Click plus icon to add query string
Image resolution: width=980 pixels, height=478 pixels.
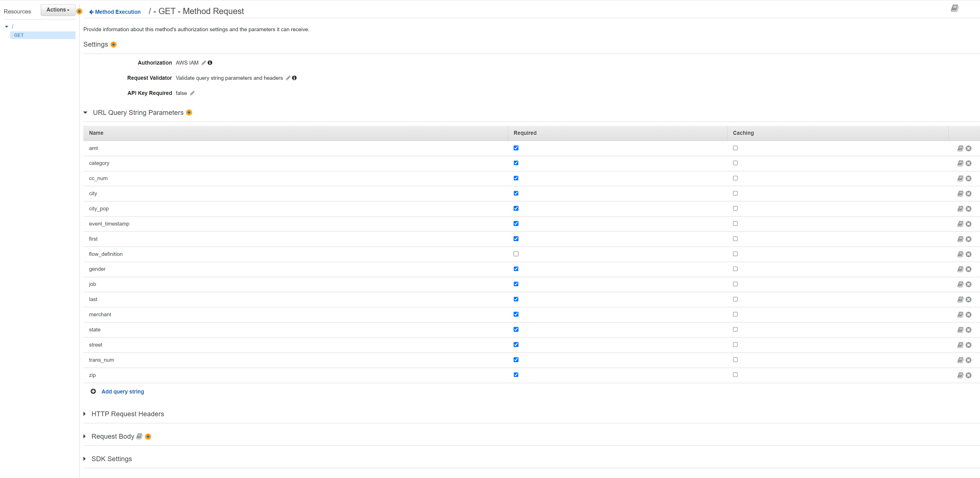(93, 391)
